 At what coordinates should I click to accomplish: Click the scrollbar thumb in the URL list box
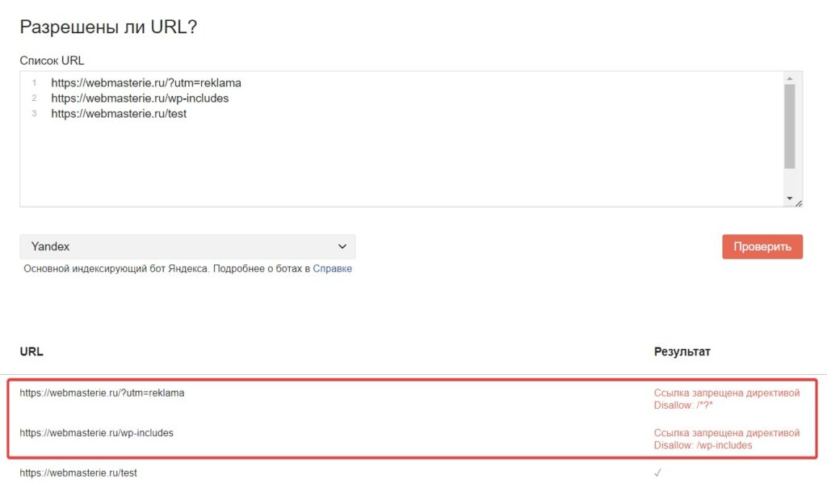point(789,126)
